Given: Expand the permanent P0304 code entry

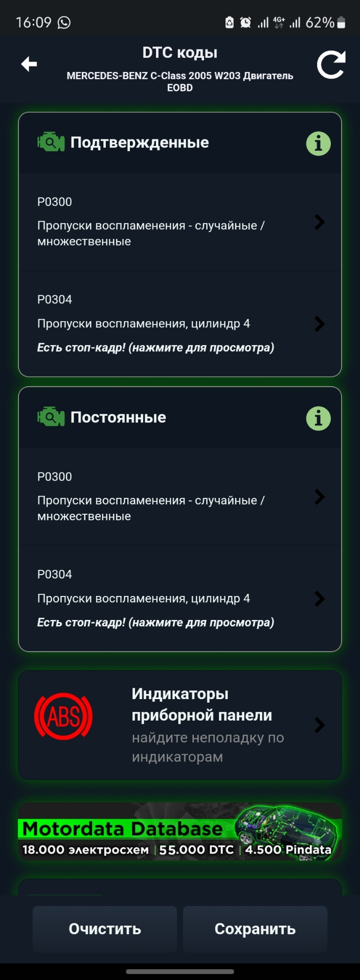Looking at the screenshot, I should click(x=180, y=586).
